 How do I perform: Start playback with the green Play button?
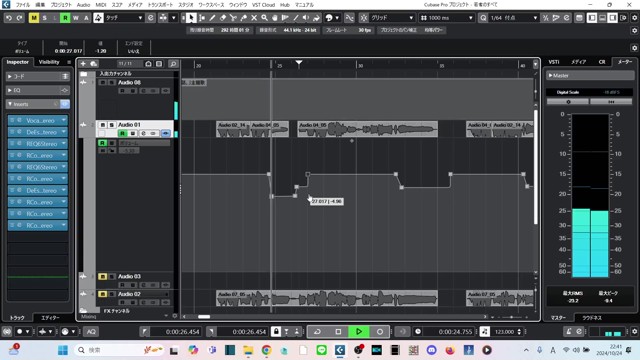point(359,331)
